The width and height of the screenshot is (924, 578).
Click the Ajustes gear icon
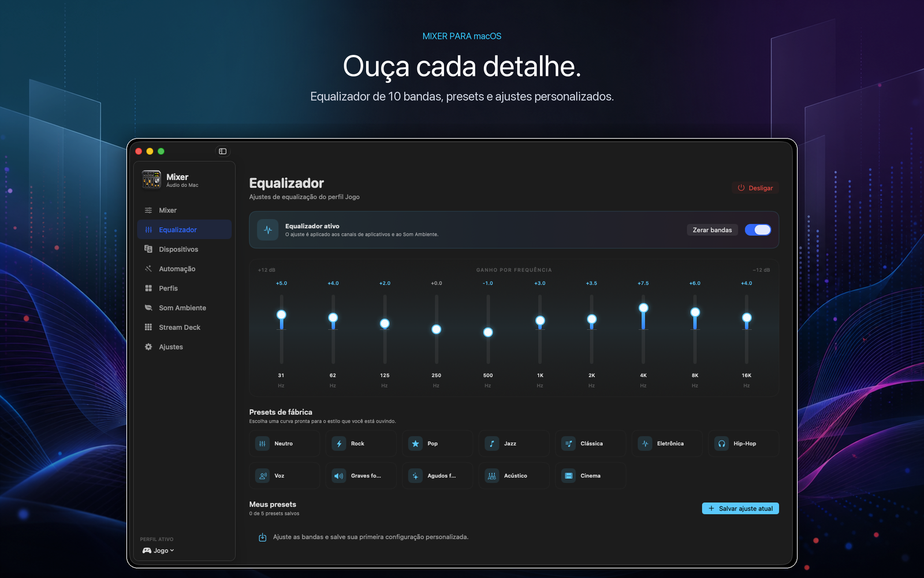[148, 347]
